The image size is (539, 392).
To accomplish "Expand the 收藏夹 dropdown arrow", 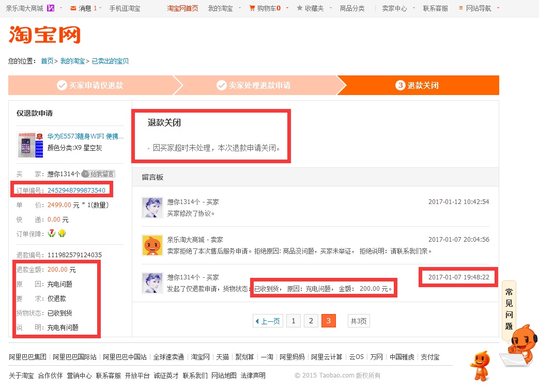I will 330,8.
